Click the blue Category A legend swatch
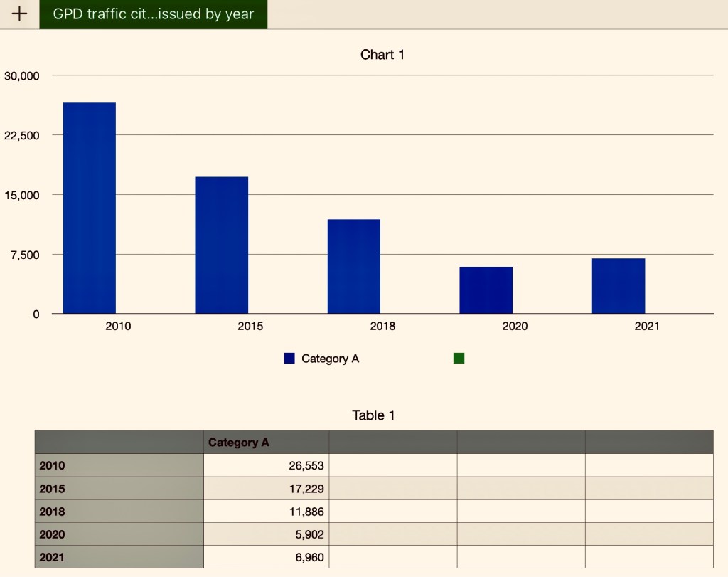 pyautogui.click(x=289, y=359)
